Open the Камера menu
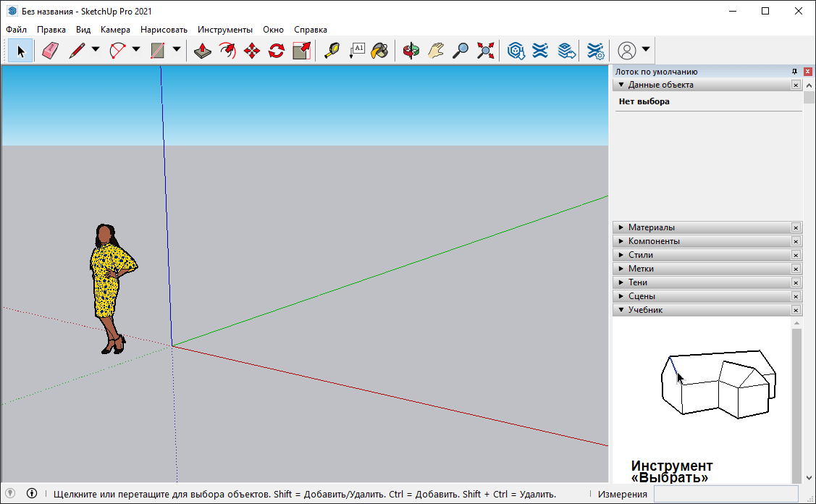Screen dimensions: 816x504 (115, 30)
